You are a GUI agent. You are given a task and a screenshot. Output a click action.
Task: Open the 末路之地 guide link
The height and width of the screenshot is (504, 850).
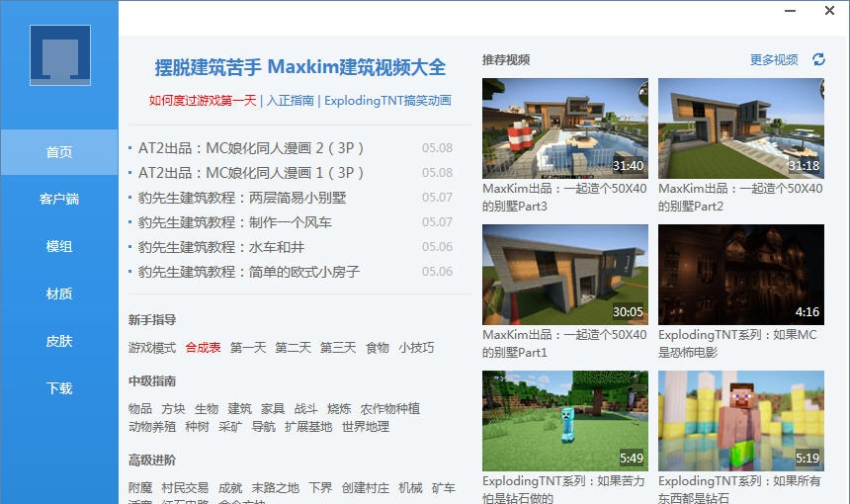pos(276,488)
